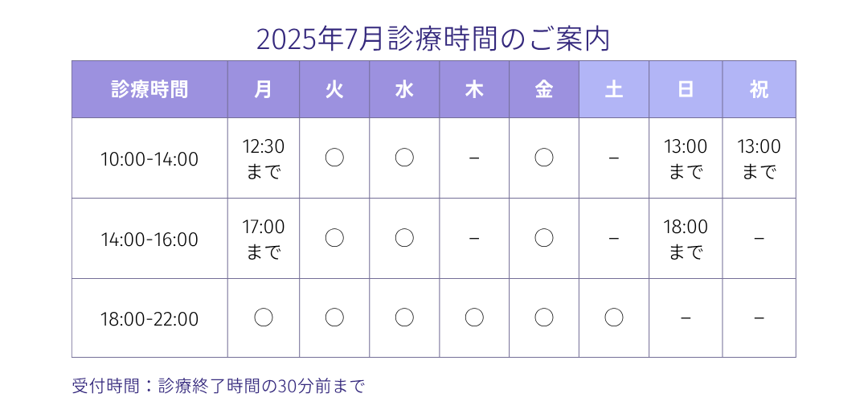Click Saturday's circle in the 18:00-22:00 row
Screen dimensions: 868x418
pos(614,318)
